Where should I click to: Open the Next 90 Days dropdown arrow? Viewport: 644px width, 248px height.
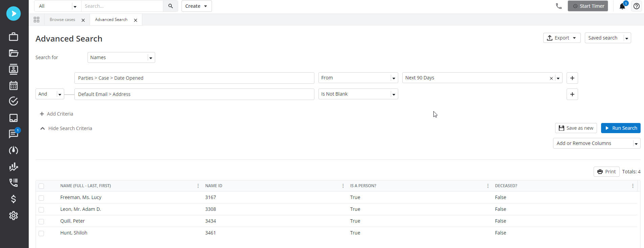tap(558, 78)
